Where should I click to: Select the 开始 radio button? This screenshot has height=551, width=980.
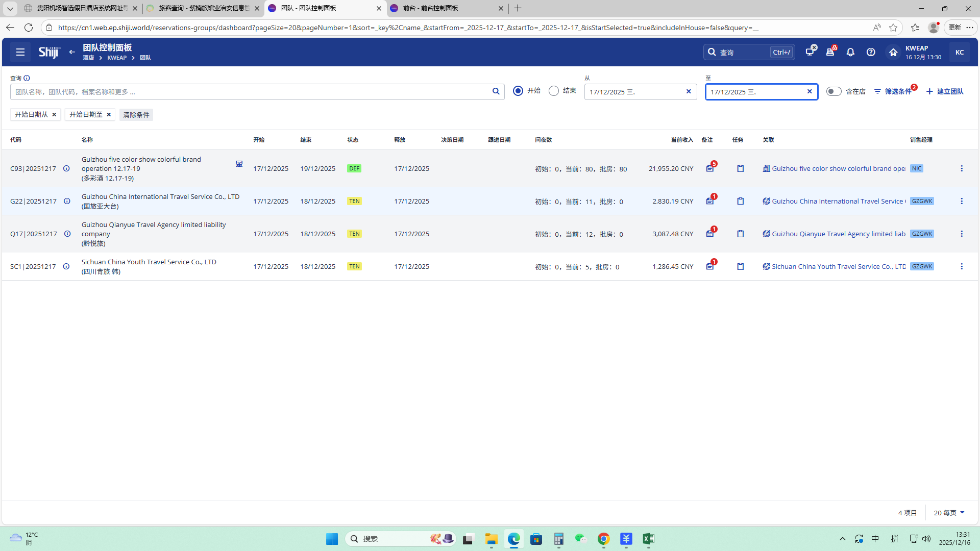pos(518,91)
